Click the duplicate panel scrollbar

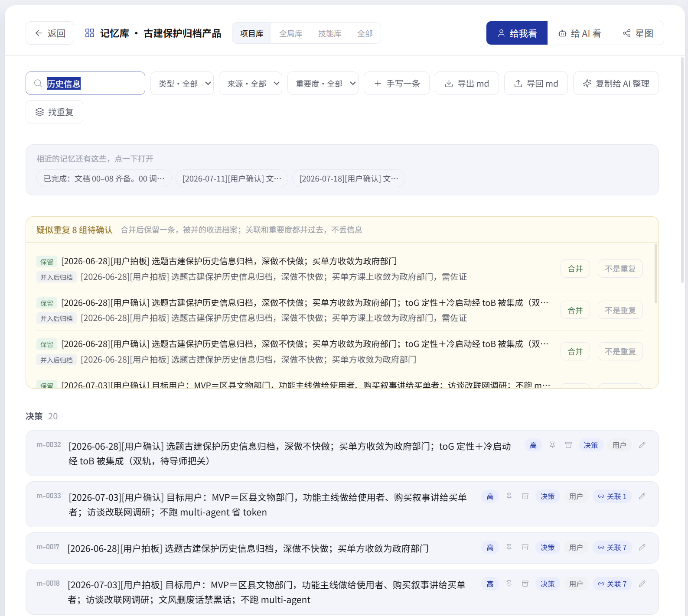[x=655, y=274]
